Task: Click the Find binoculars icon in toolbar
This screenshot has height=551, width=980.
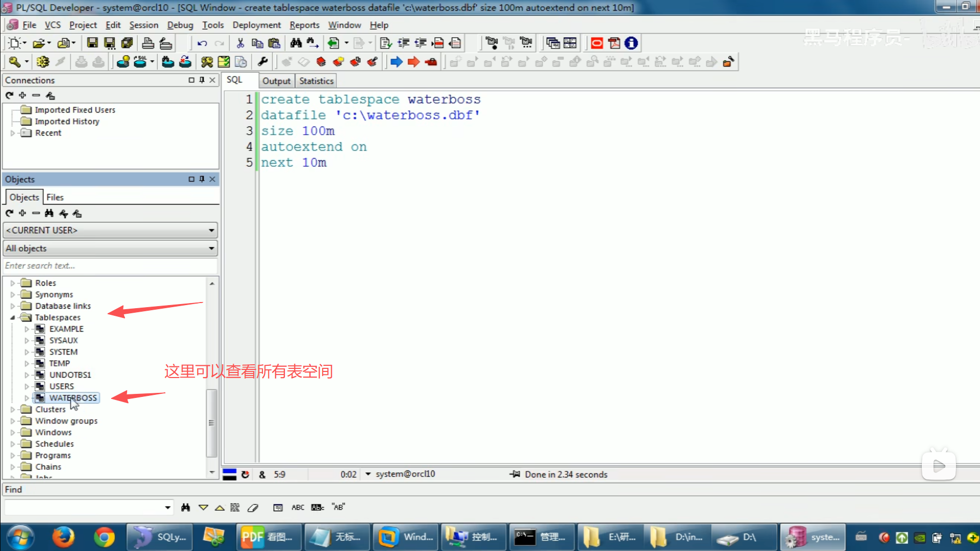Action: coord(296,43)
